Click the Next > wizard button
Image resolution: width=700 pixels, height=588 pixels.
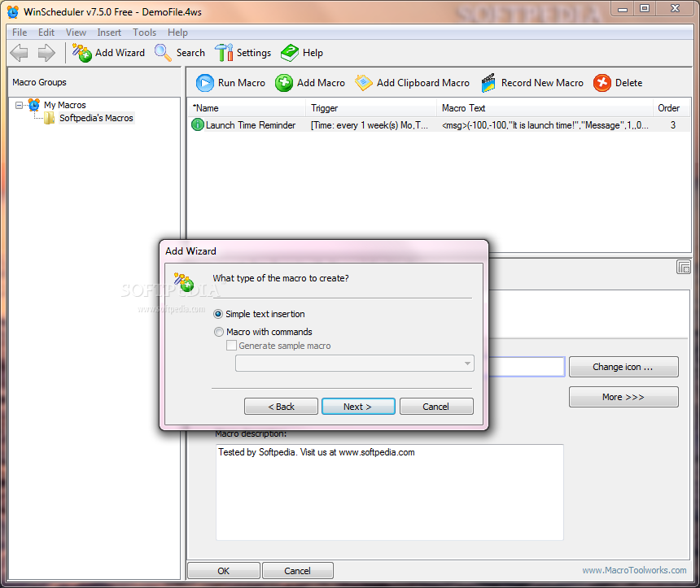pos(358,407)
